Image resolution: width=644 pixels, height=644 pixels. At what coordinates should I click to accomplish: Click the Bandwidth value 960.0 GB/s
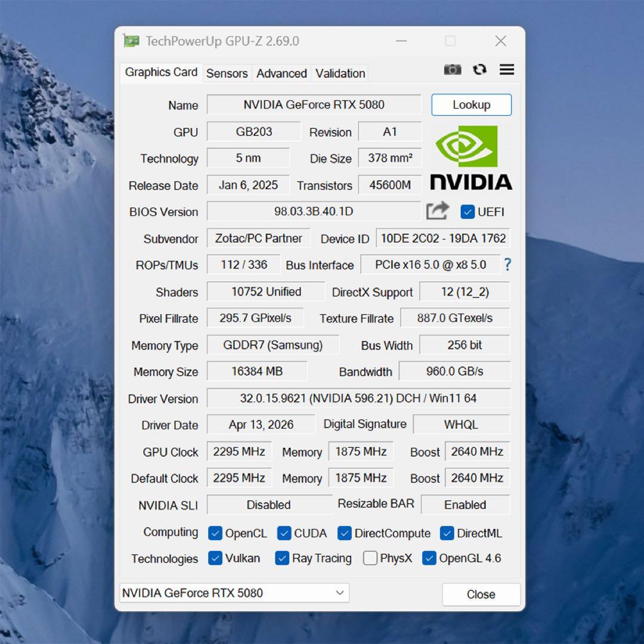pos(454,371)
